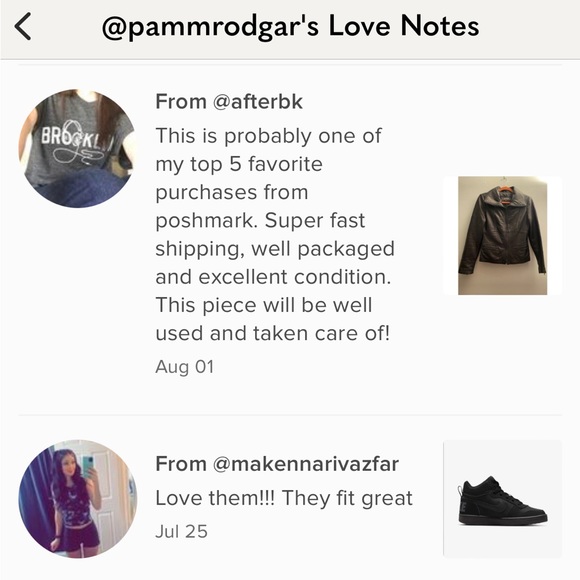This screenshot has width=580, height=580.
Task: Tap 'This is probably one of' opening line
Action: pos(268,136)
